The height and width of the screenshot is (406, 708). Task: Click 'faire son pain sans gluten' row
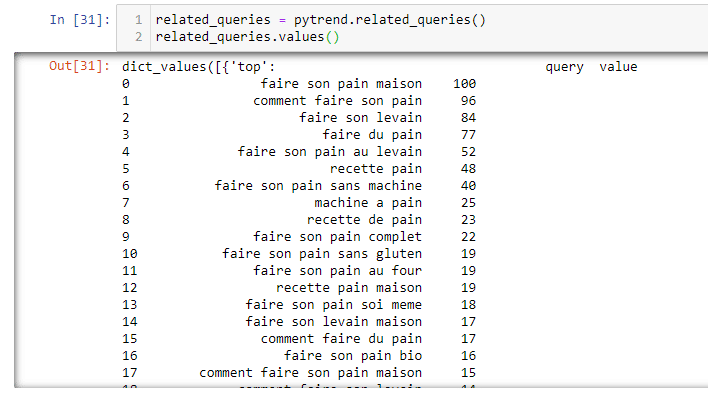click(x=322, y=254)
